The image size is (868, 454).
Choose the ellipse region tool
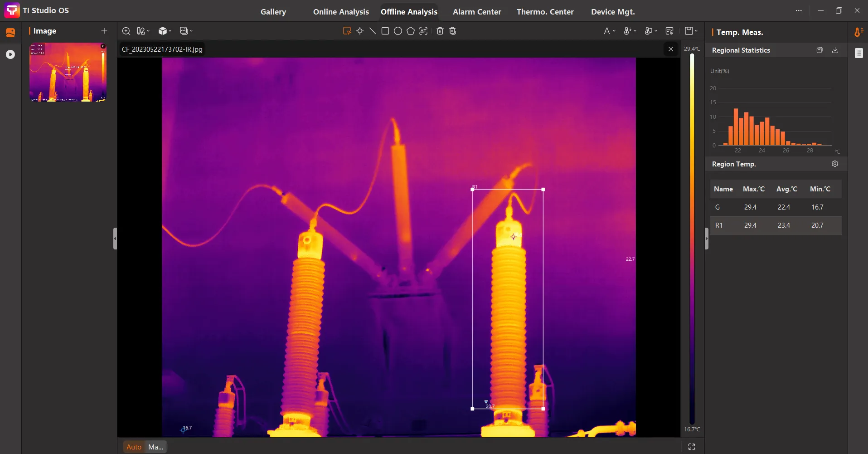click(398, 31)
